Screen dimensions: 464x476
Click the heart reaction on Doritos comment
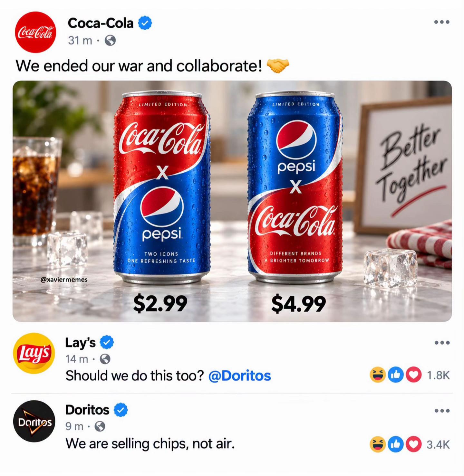pyautogui.click(x=414, y=444)
